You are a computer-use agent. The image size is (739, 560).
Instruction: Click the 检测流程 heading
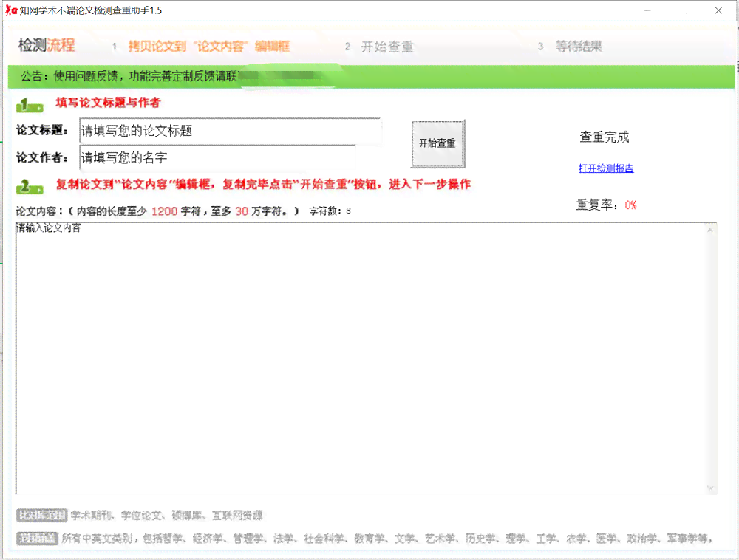[x=47, y=45]
